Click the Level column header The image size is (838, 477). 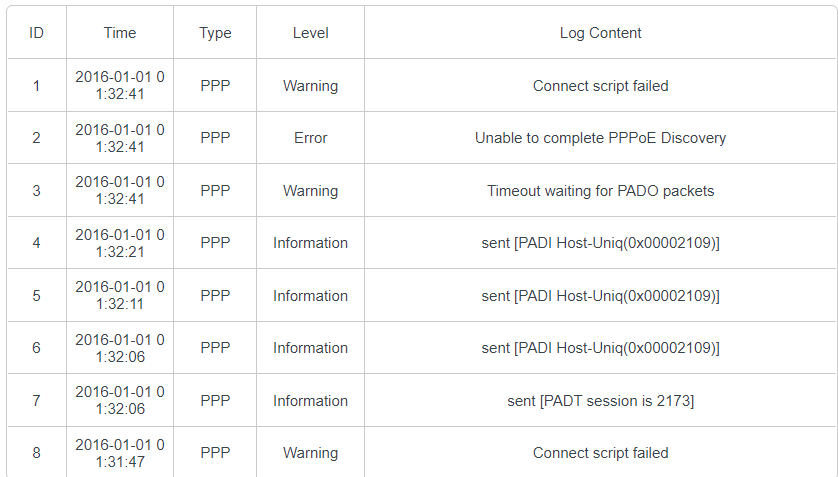click(x=311, y=33)
